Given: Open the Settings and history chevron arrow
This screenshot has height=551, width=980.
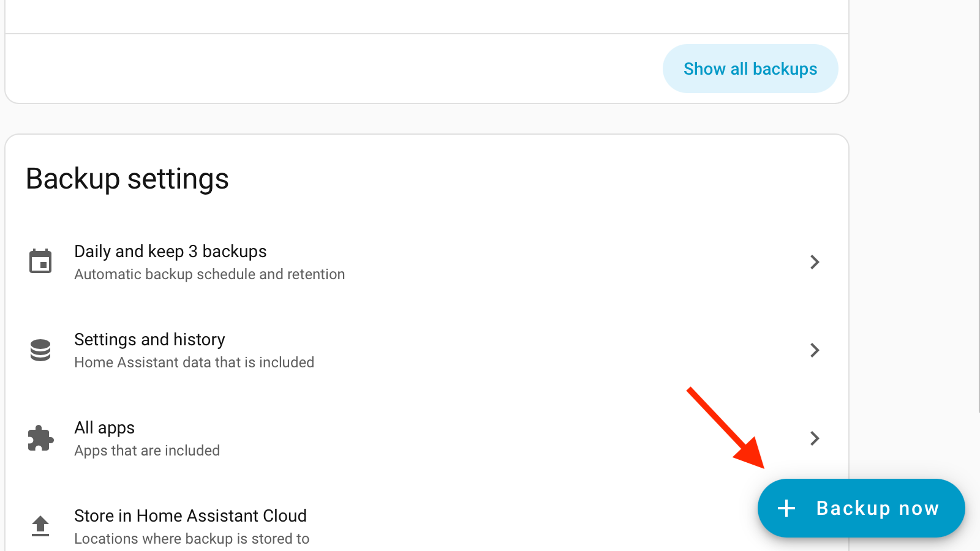Looking at the screenshot, I should click(x=815, y=350).
